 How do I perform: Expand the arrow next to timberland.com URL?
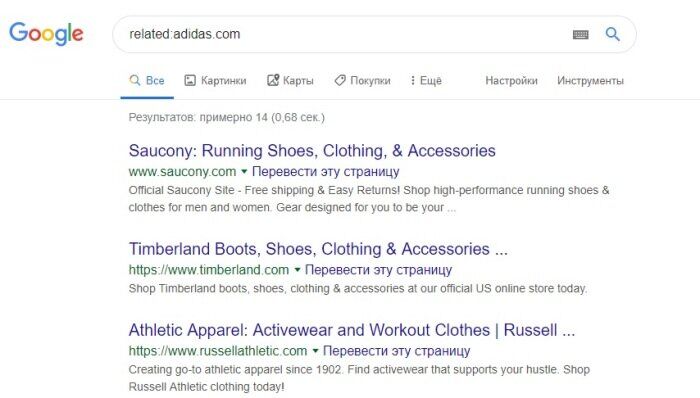pyautogui.click(x=297, y=269)
